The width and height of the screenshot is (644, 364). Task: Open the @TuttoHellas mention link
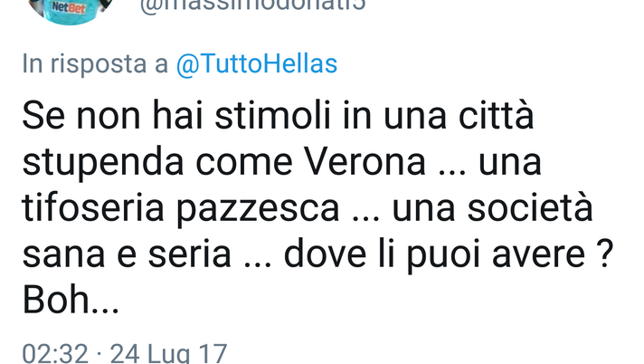click(x=257, y=64)
